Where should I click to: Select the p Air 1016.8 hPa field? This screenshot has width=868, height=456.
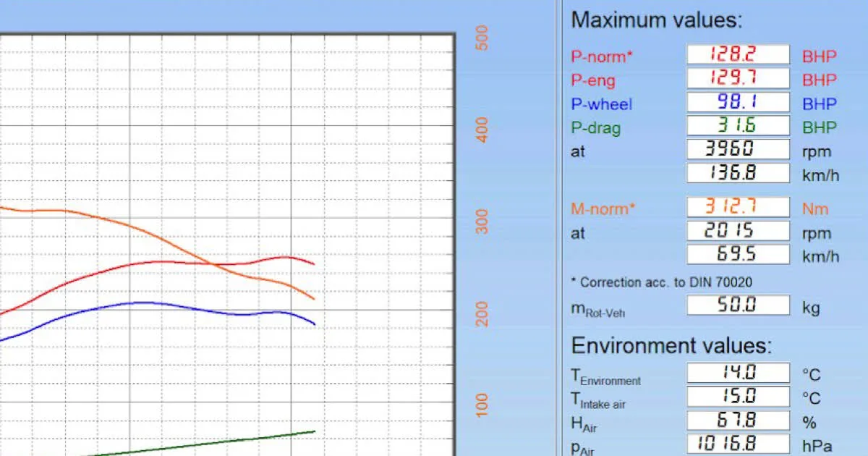tap(738, 444)
